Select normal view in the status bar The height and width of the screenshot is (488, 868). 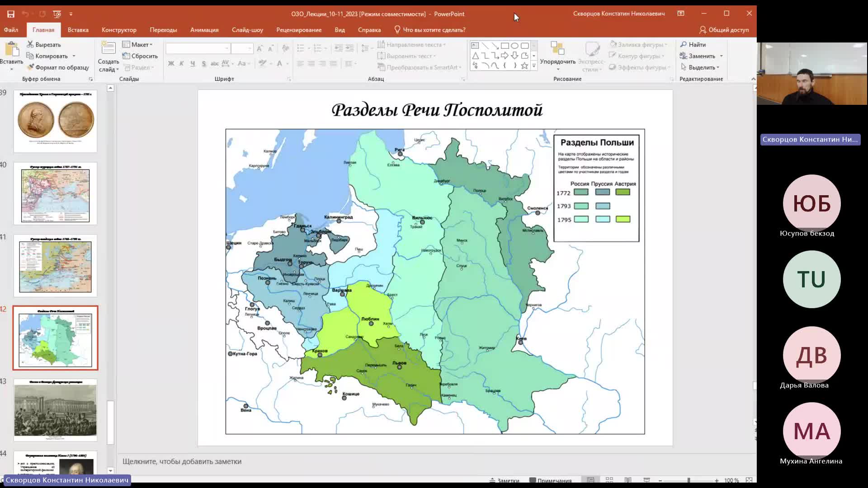tap(590, 480)
